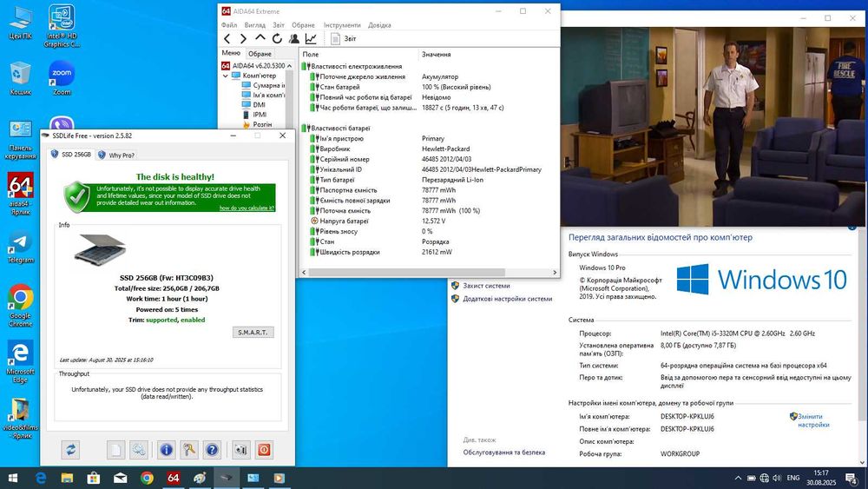
Task: Click SSDLife settings gears icon
Action: (x=138, y=450)
